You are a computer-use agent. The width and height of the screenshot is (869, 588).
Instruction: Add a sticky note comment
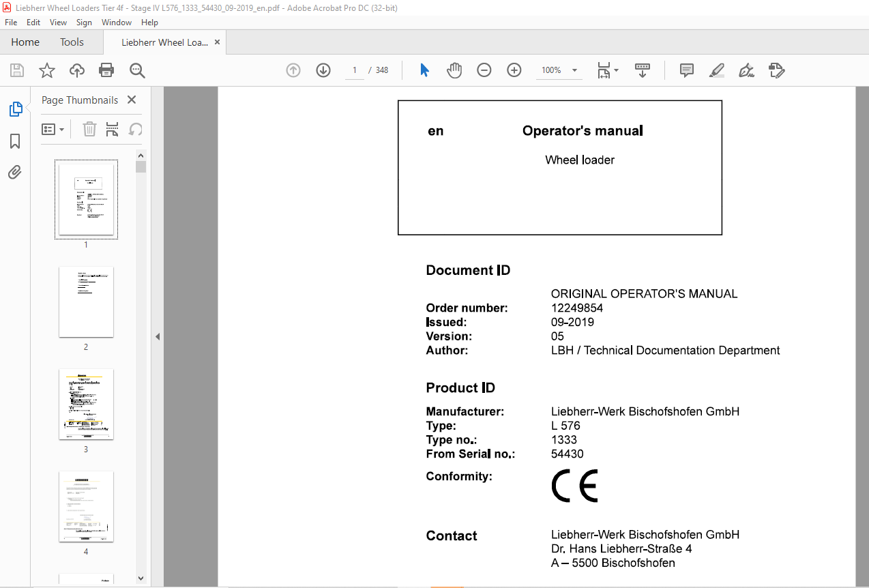click(687, 70)
